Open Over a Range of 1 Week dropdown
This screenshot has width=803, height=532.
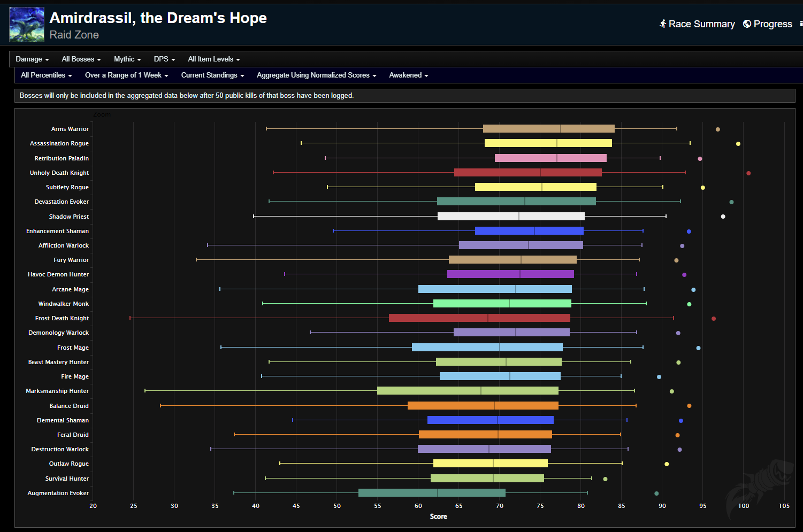[126, 75]
